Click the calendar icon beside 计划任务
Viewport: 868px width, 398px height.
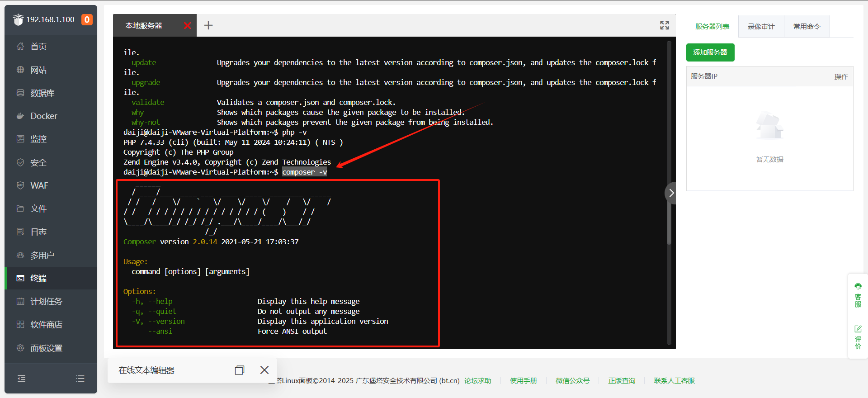click(x=20, y=301)
